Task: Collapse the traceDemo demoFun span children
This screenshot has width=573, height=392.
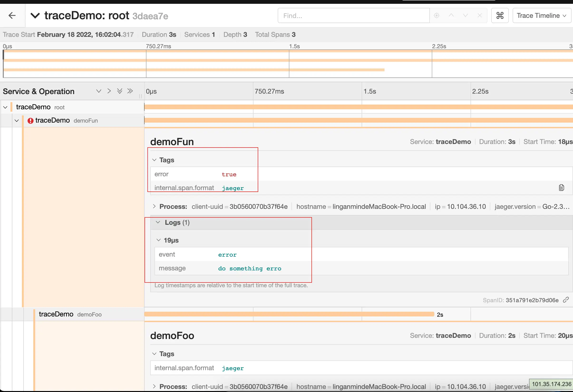Action: click(x=16, y=121)
